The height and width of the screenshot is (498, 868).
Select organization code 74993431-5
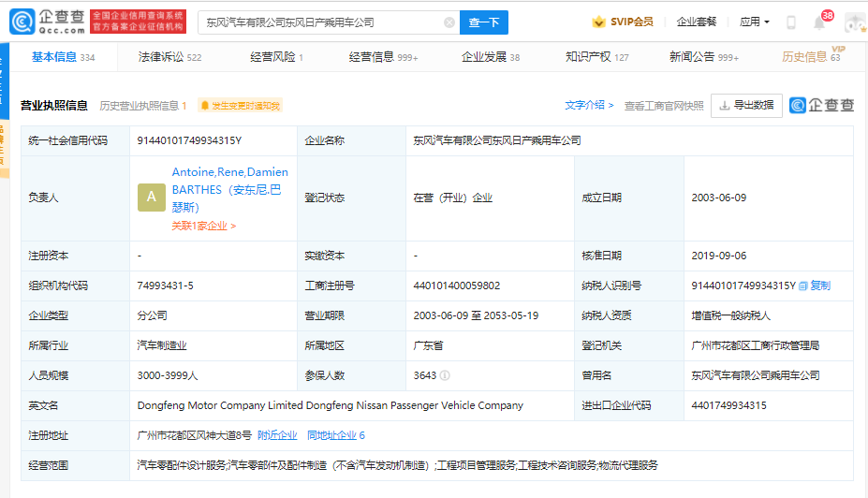[x=165, y=286]
